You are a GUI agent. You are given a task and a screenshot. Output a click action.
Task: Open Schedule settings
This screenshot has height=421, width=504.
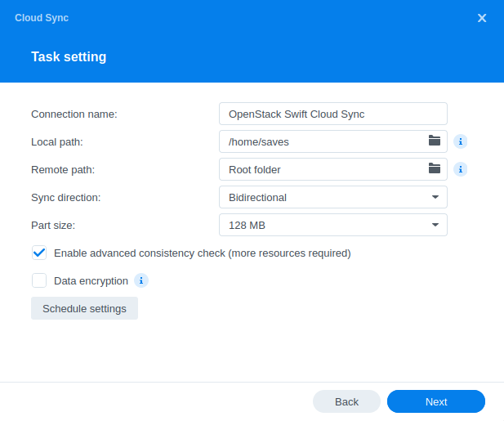pos(84,308)
